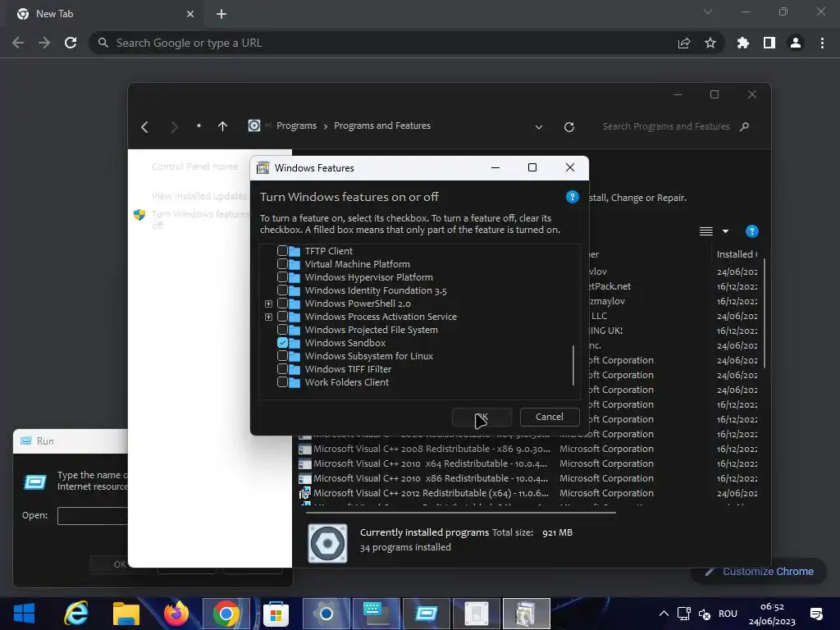Image resolution: width=840 pixels, height=630 pixels.
Task: Refresh the Programs and Features window
Action: click(569, 127)
